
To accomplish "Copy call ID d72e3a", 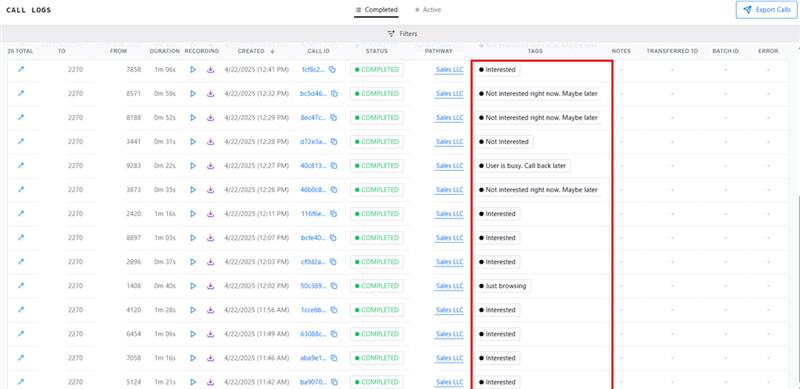I will (x=333, y=141).
